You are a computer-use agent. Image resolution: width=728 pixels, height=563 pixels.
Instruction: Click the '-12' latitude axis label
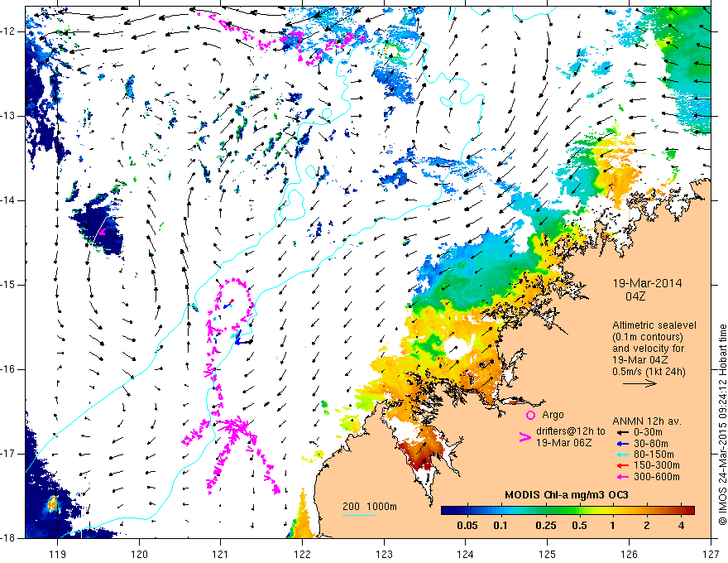[8, 31]
